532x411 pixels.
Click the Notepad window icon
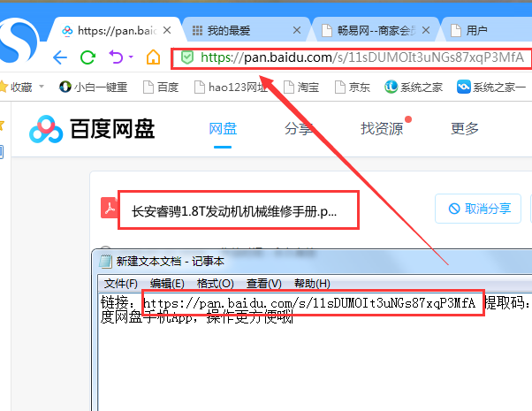click(105, 262)
